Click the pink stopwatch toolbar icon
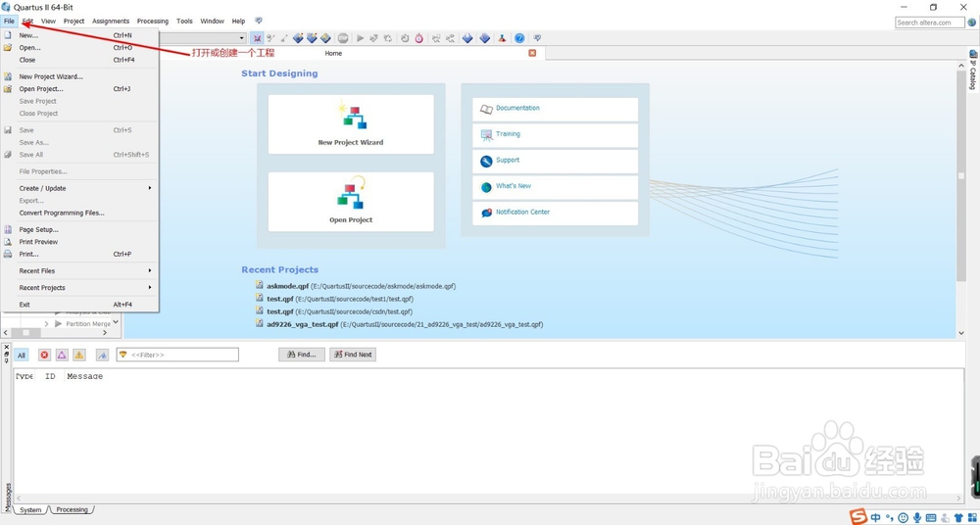 [418, 38]
